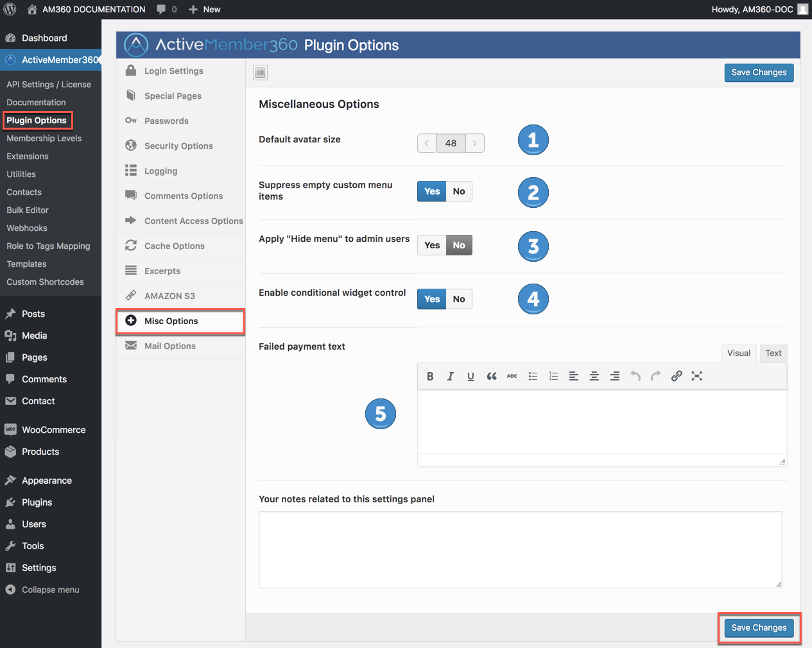Screen dimensions: 812x648
Task: Click the bottom Save Changes button
Action: coord(759,628)
